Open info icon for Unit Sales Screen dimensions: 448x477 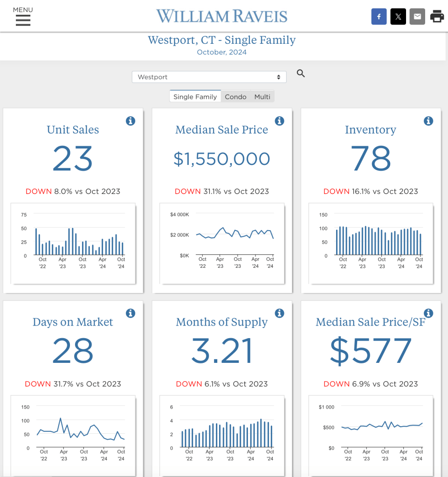tap(131, 121)
